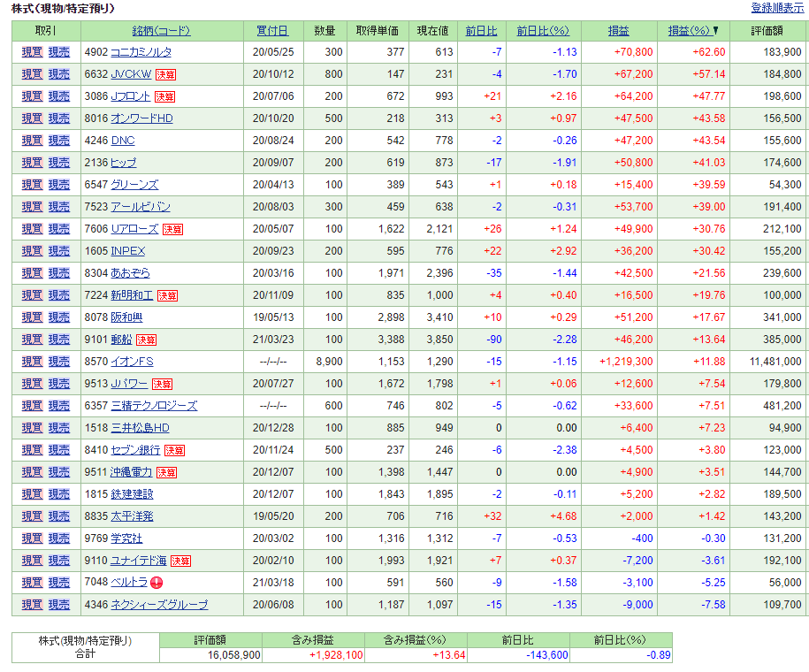
Task: Open the JVCKW stock link
Action: (x=131, y=74)
